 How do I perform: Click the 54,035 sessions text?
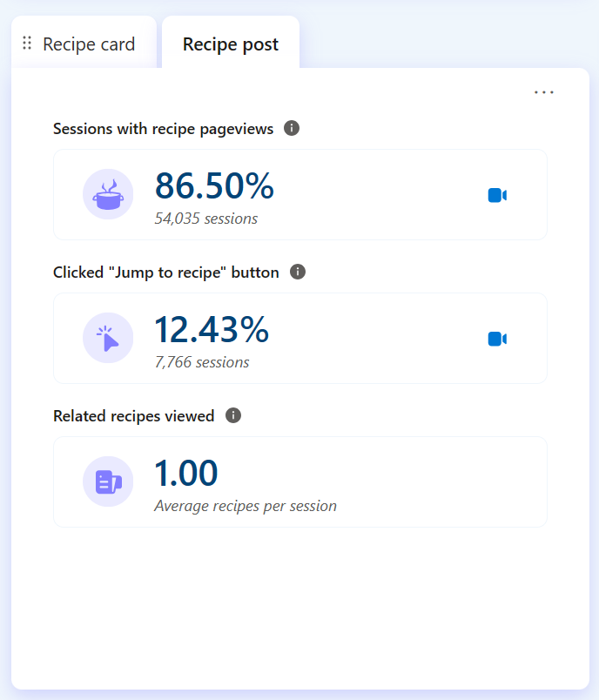pos(205,219)
